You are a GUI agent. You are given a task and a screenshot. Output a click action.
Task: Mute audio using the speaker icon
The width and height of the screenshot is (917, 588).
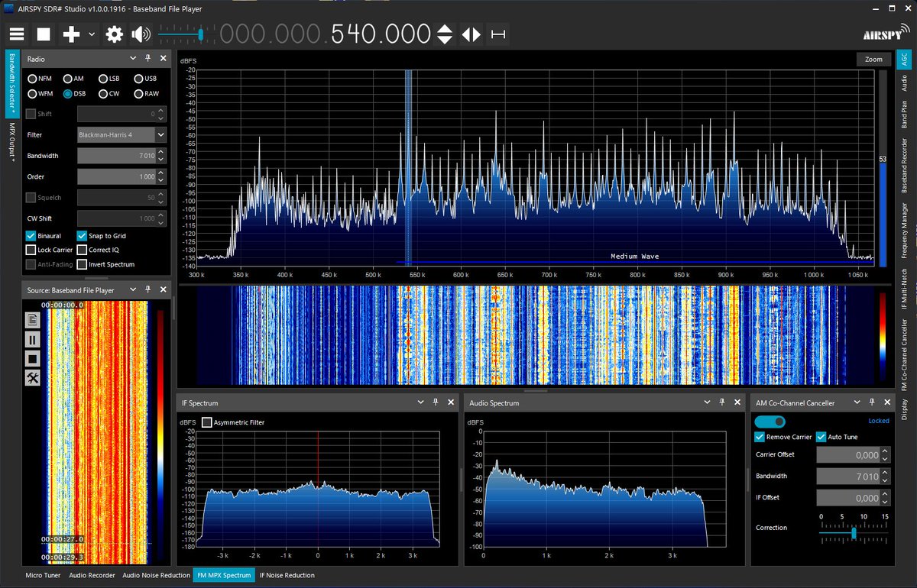(141, 34)
